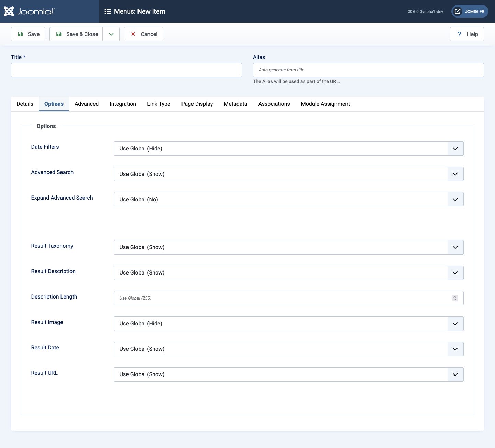This screenshot has width=495, height=448.
Task: Click into the Title input field
Action: coord(126,70)
